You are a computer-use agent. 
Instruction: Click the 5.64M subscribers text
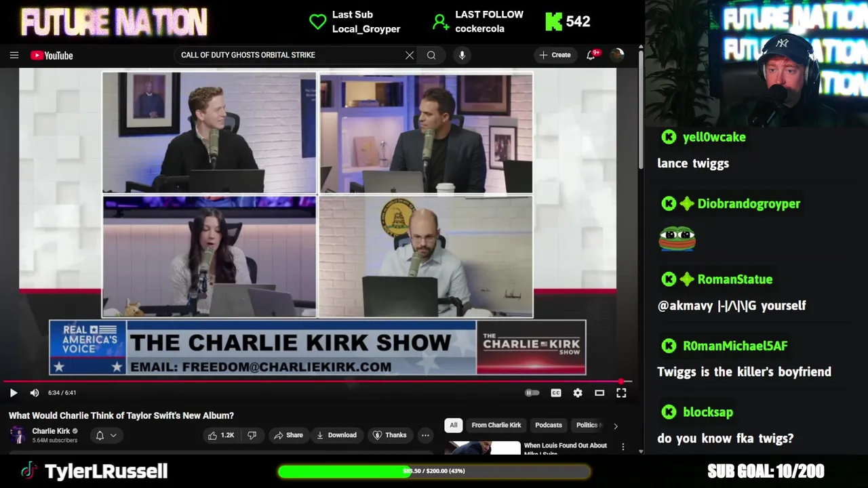click(x=55, y=441)
